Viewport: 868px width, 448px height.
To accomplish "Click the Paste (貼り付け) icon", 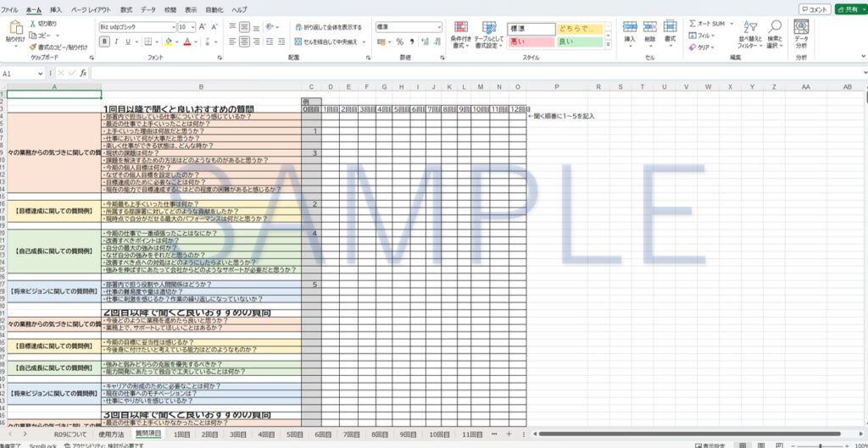I will (x=15, y=28).
